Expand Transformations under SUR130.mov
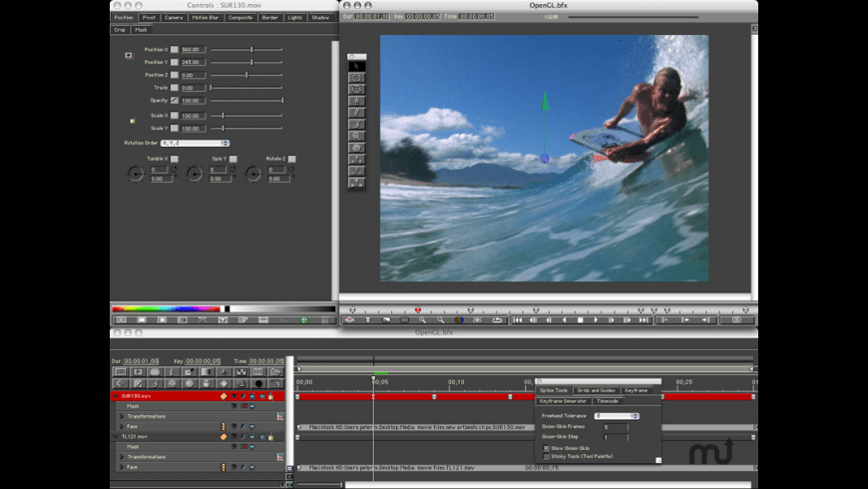Image resolution: width=868 pixels, height=489 pixels. click(122, 416)
